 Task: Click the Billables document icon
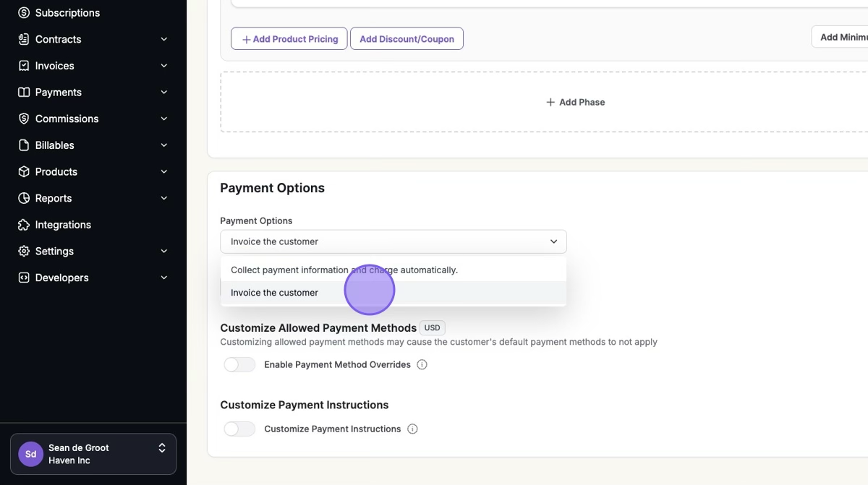click(24, 145)
